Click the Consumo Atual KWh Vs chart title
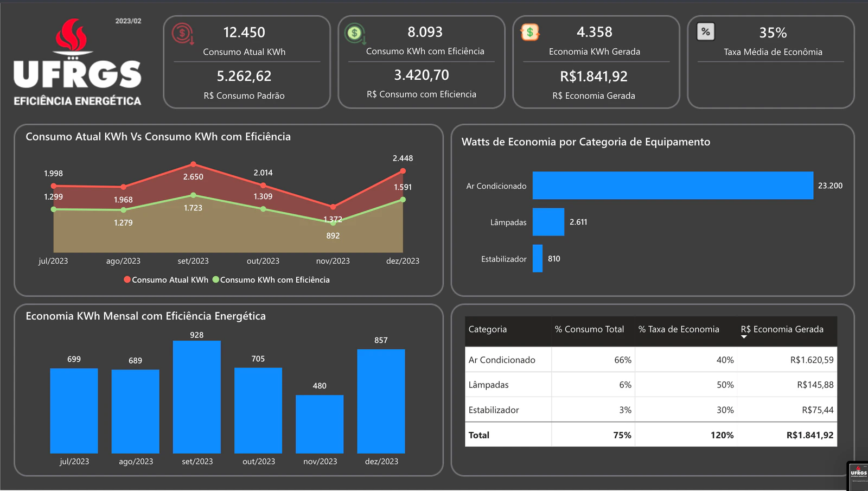Viewport: 868px width, 491px height. (158, 137)
